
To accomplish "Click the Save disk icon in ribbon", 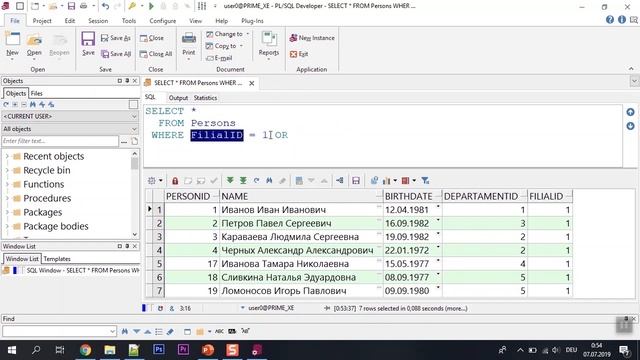I will coord(88,39).
